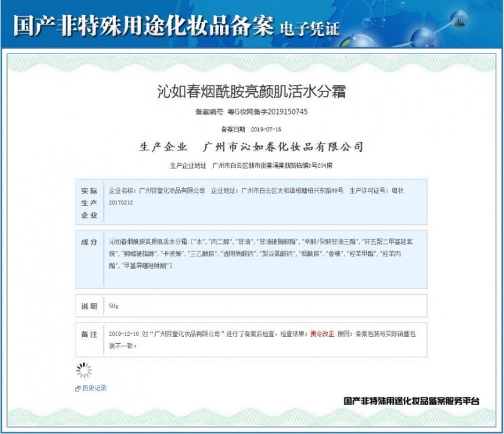Image resolution: width=504 pixels, height=434 pixels.
Task: Click filing number 粤G妆网备字2019150745
Action: (268, 112)
